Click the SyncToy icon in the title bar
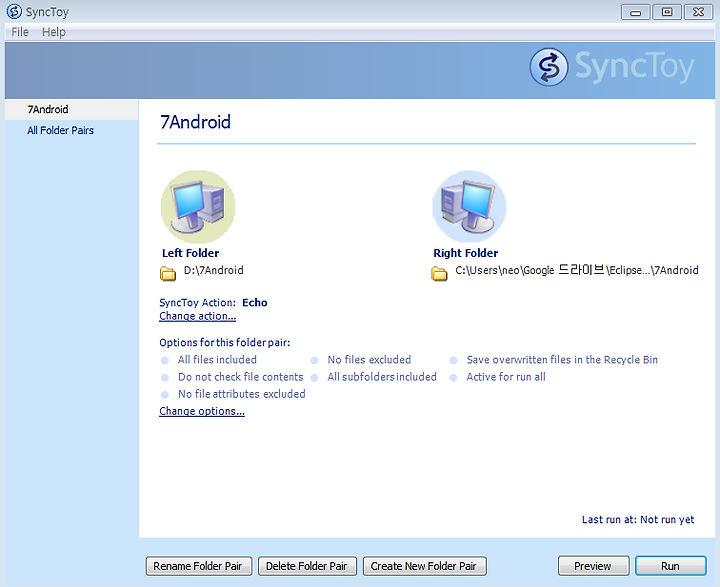This screenshot has height=587, width=720. (x=14, y=11)
